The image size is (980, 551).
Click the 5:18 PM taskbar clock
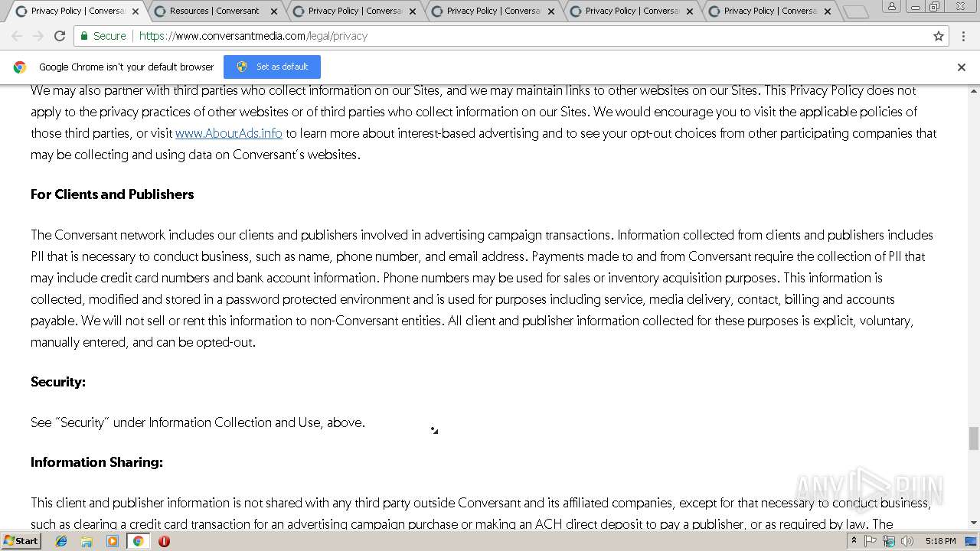[x=940, y=541]
